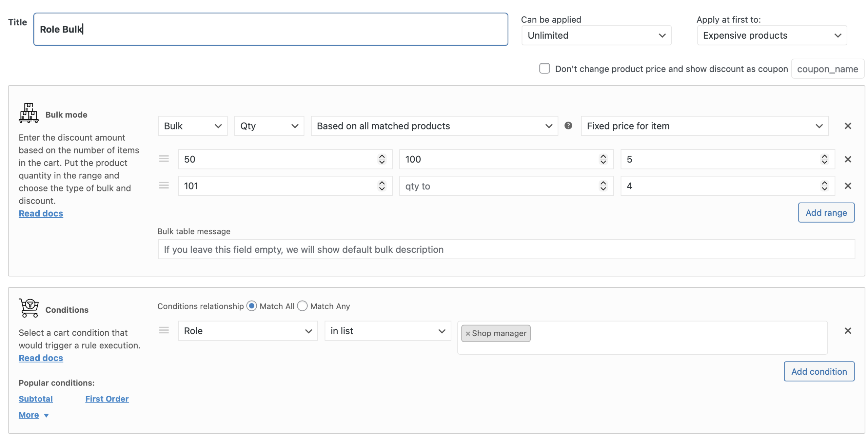The height and width of the screenshot is (435, 868).
Task: Grab drag handle of first range row
Action: (164, 159)
